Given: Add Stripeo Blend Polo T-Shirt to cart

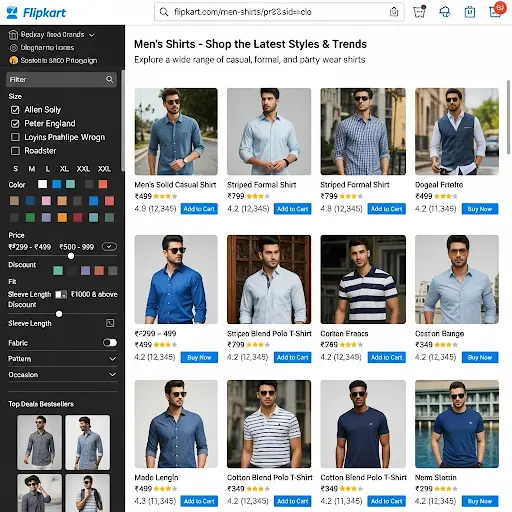Looking at the screenshot, I should pyautogui.click(x=292, y=357).
